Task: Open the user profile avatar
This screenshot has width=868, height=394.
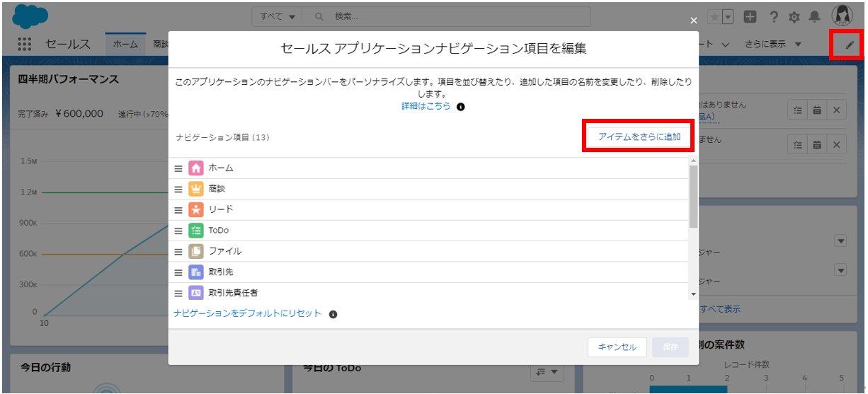Action: 843,15
